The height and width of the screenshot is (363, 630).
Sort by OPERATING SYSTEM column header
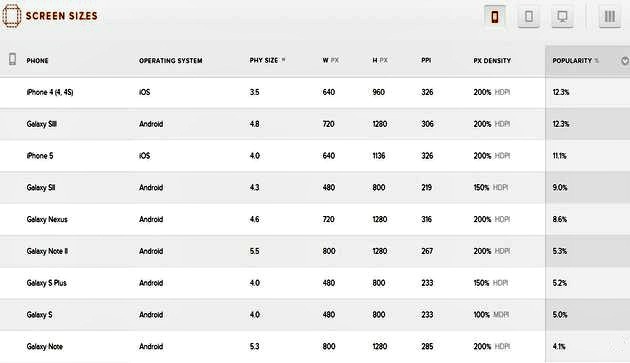[x=171, y=61]
